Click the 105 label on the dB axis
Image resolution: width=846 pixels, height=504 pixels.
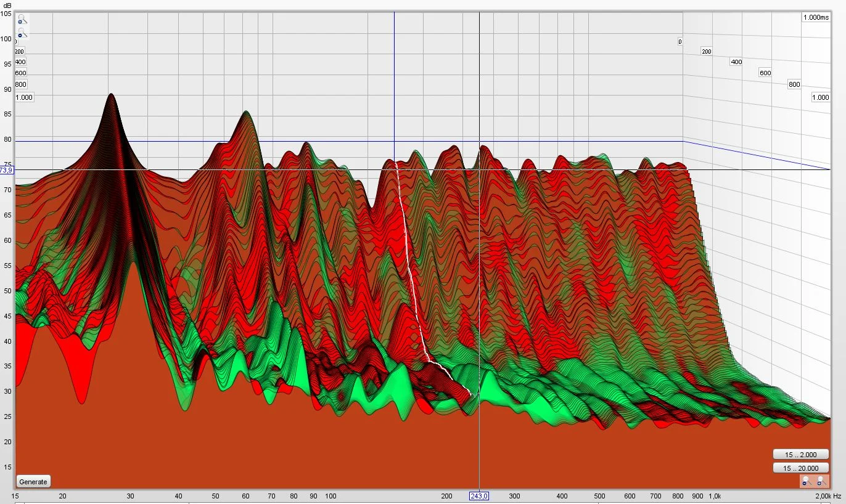pyautogui.click(x=6, y=14)
